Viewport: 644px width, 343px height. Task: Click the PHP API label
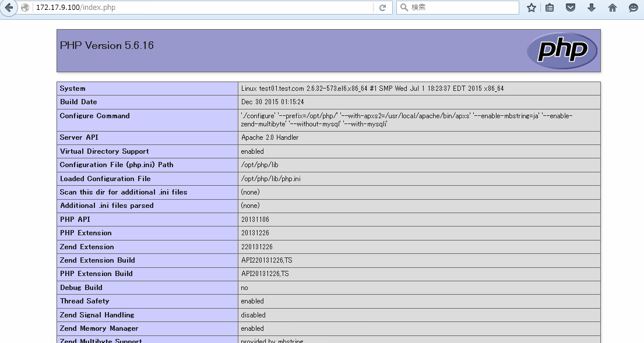click(75, 219)
